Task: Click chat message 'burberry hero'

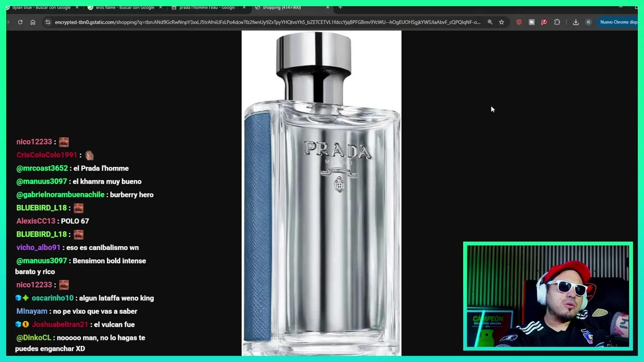Action: coord(131,195)
